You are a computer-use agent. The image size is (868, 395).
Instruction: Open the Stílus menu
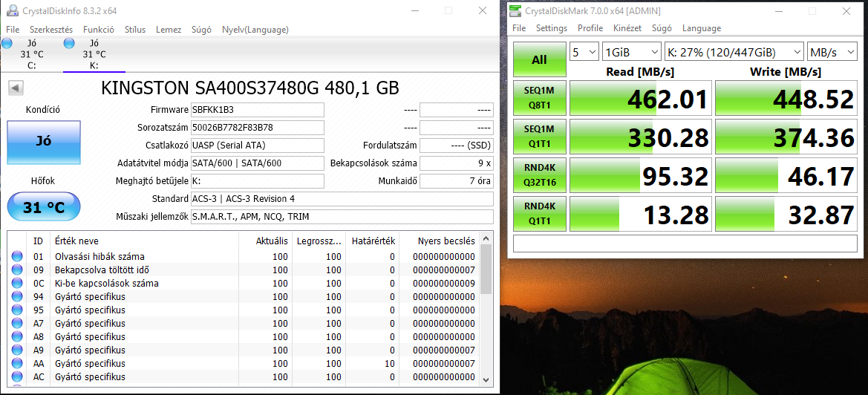tap(135, 29)
